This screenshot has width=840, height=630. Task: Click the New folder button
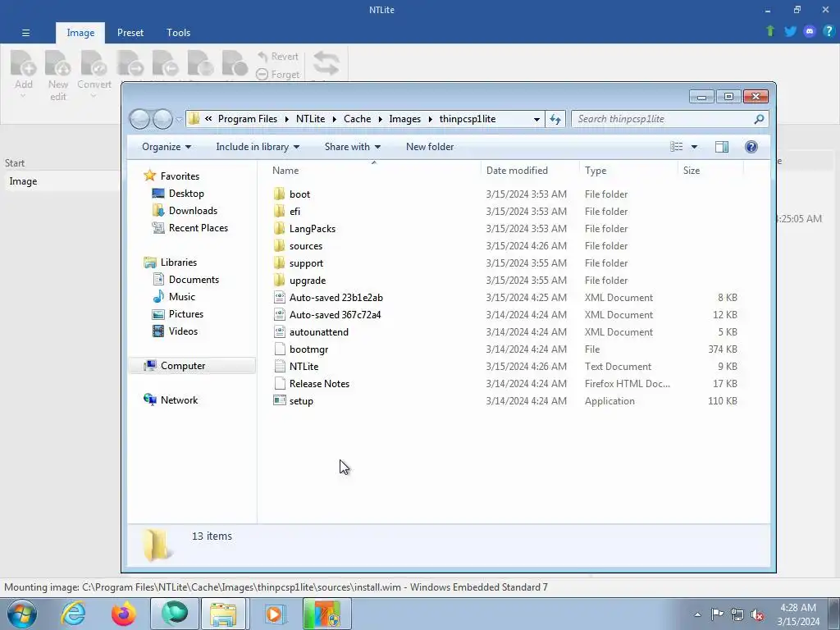430,147
